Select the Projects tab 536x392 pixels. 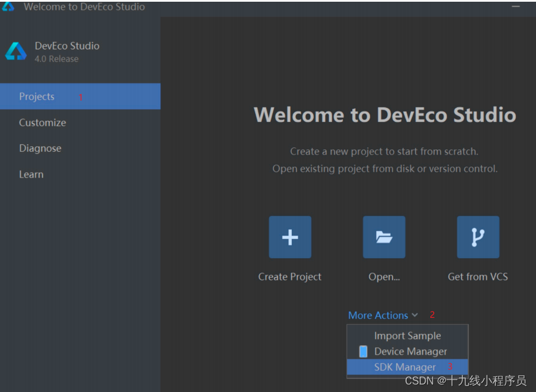pos(80,97)
